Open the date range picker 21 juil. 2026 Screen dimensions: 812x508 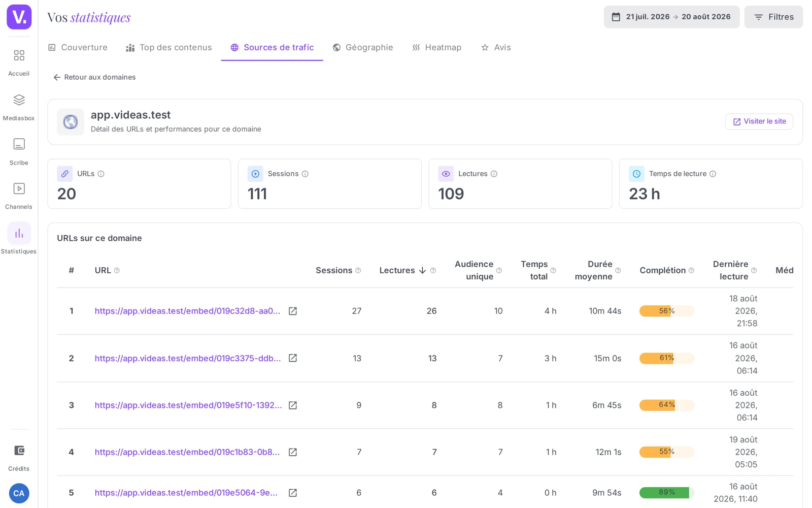pyautogui.click(x=671, y=17)
